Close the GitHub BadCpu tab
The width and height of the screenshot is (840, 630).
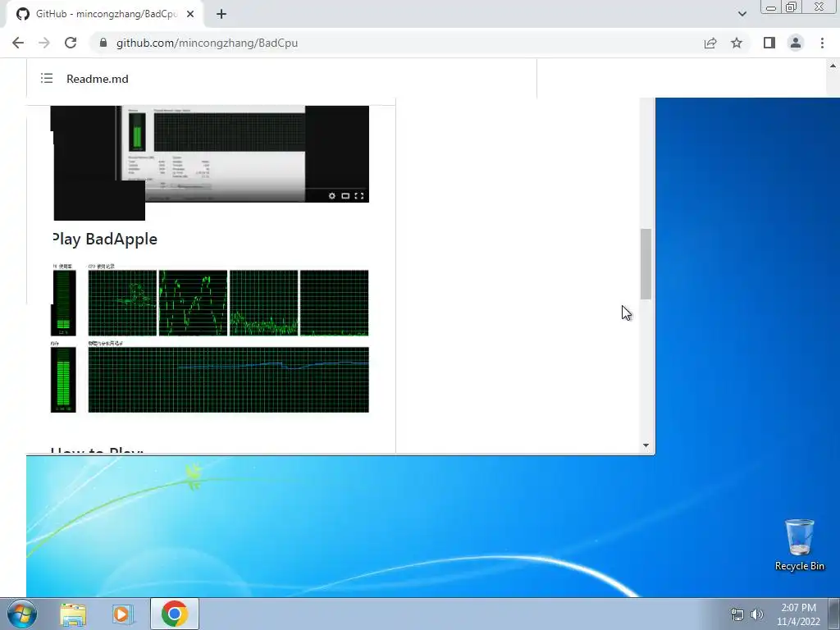click(x=190, y=14)
